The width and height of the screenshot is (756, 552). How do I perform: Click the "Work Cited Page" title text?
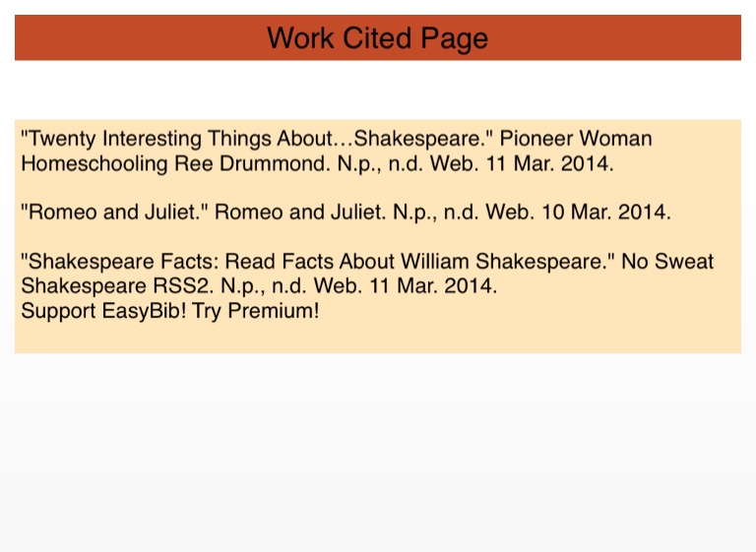pos(377,38)
